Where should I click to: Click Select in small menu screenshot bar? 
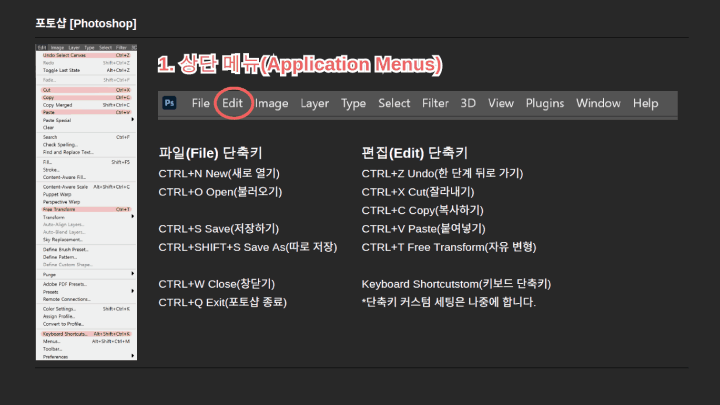[105, 47]
